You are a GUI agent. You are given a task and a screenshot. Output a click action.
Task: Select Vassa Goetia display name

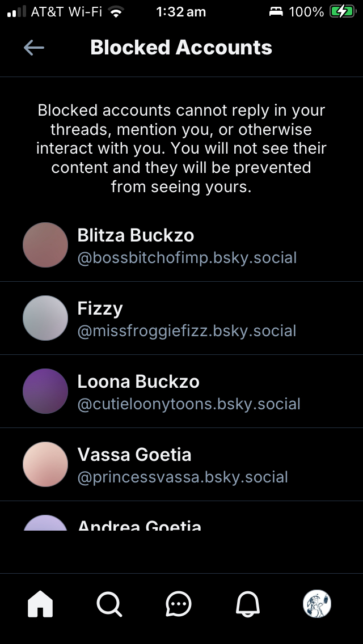[x=134, y=455]
